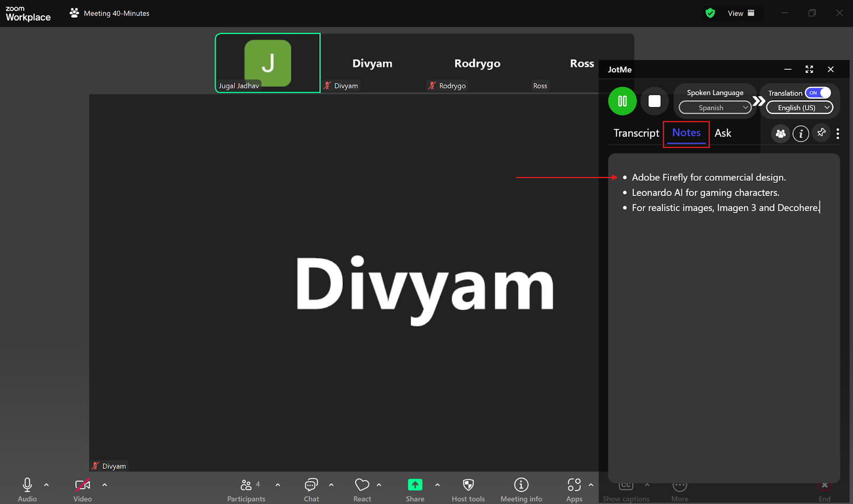Expand the chat options caret
The image size is (853, 504).
click(332, 485)
